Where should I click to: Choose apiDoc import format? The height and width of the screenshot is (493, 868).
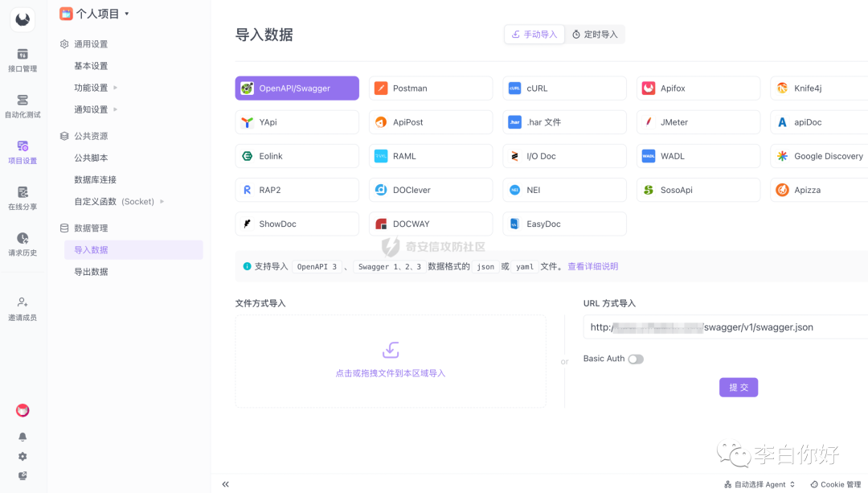[819, 122]
